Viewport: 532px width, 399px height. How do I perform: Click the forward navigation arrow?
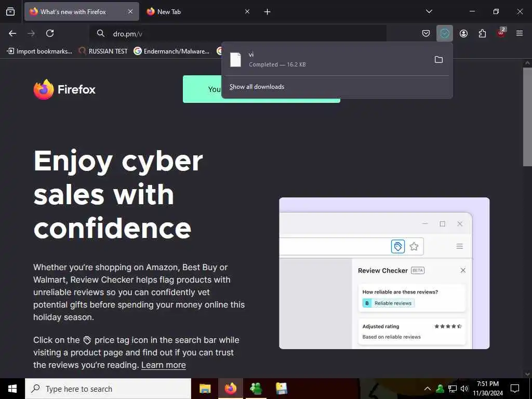(x=31, y=33)
